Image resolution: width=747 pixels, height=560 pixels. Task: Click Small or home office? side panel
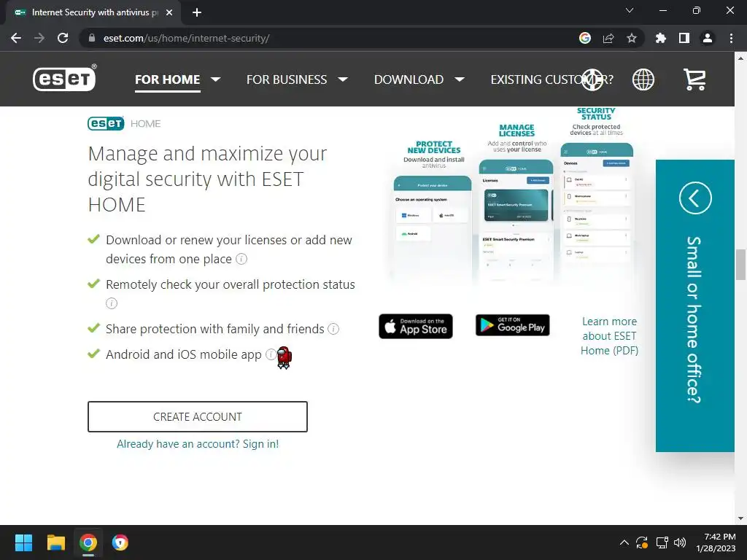(695, 306)
